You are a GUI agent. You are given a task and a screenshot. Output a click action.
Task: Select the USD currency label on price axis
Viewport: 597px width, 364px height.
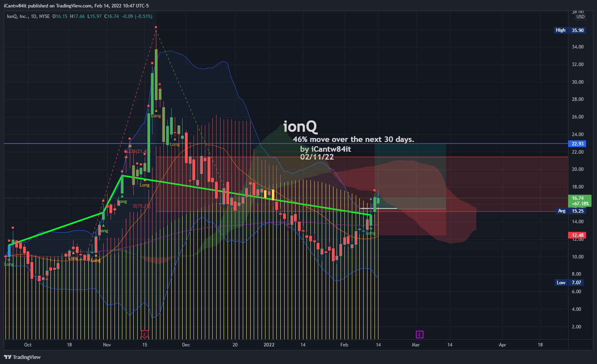581,17
